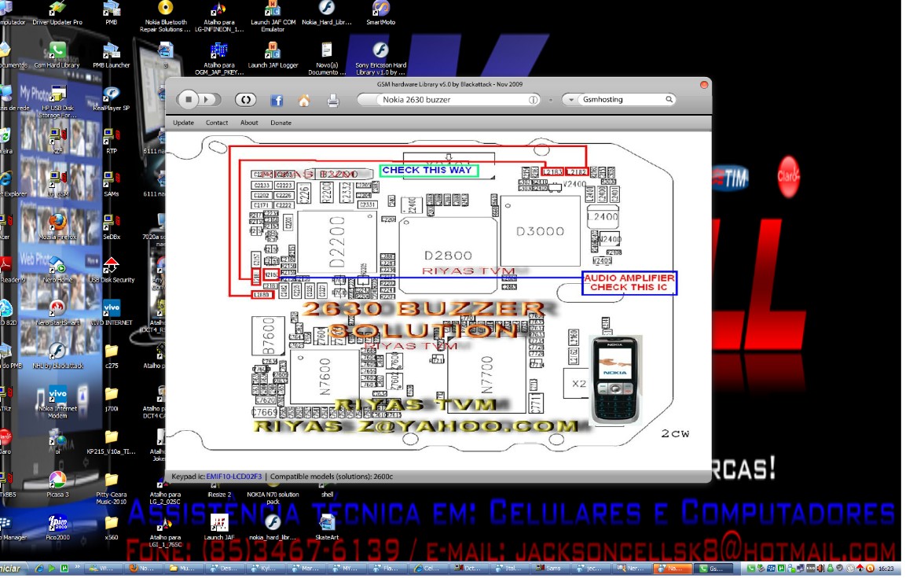The height and width of the screenshot is (578, 924).
Task: Open Launch JAF Logger desktop icon
Action: coord(273,56)
